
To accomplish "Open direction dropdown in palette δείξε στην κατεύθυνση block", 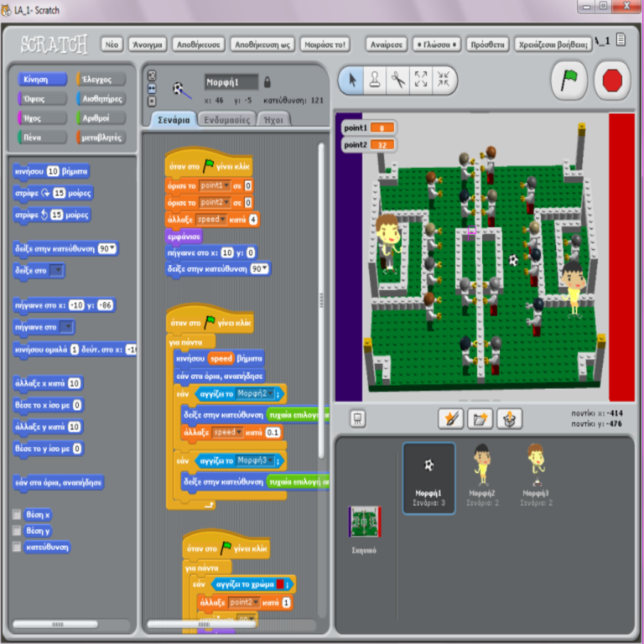I will (112, 248).
